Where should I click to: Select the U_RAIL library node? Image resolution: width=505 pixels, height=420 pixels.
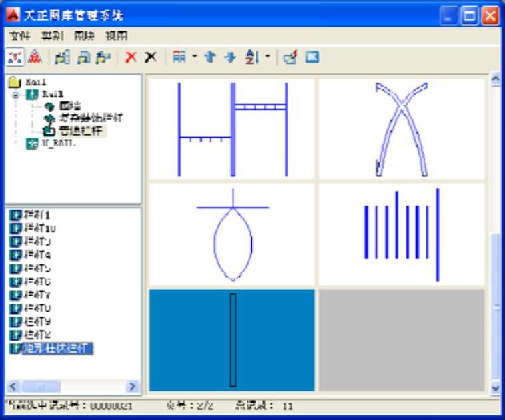(59, 143)
